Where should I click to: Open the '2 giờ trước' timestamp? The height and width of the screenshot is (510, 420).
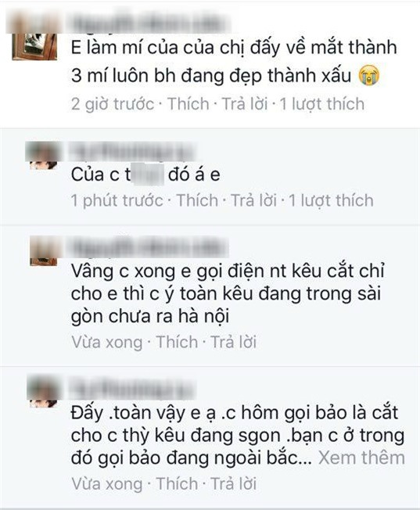(x=113, y=104)
